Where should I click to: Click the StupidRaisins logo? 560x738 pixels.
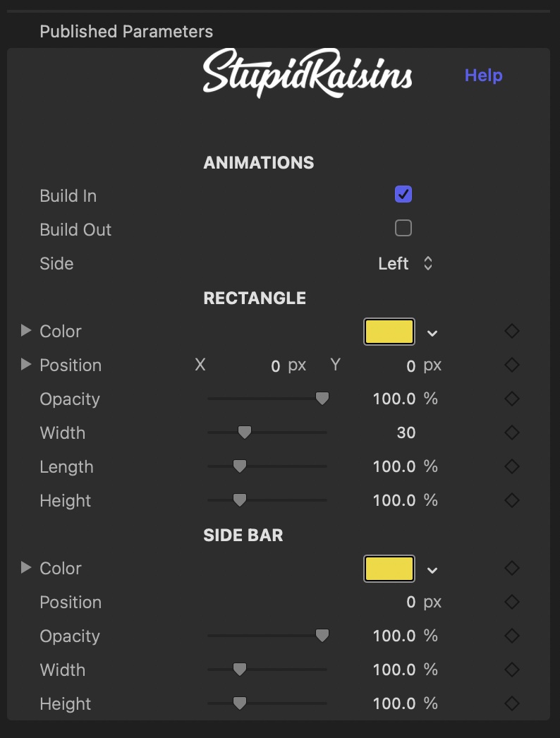tap(308, 73)
